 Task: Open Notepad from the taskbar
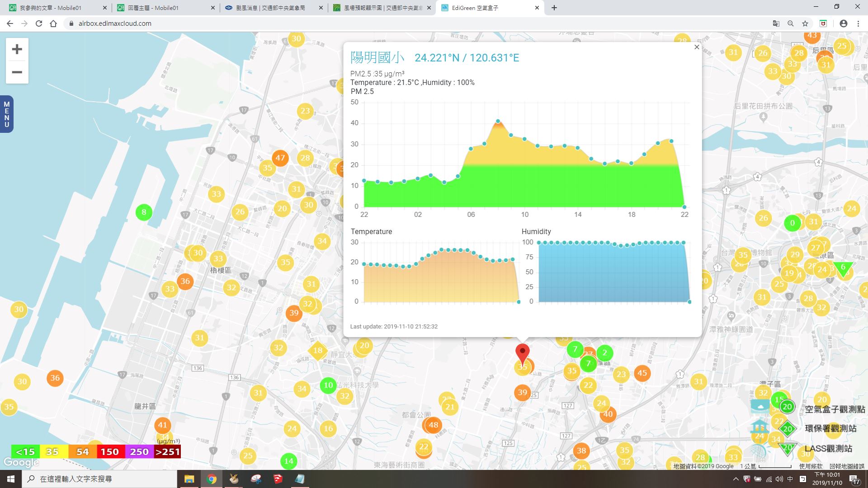[x=300, y=479]
